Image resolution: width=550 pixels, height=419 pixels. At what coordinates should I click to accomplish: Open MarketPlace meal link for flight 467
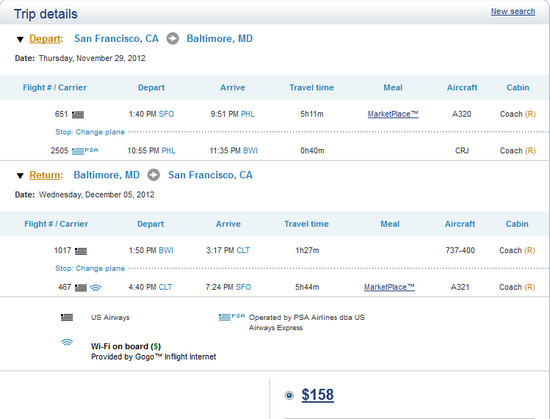pyautogui.click(x=389, y=287)
